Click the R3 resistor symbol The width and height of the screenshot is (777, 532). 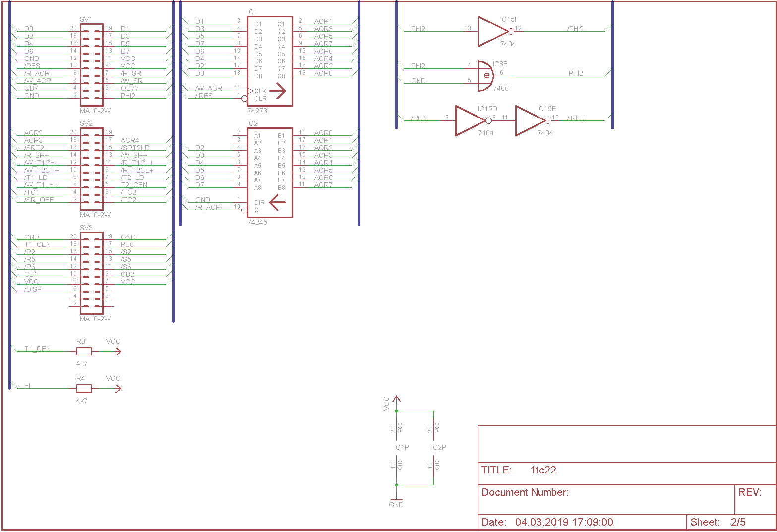83,352
